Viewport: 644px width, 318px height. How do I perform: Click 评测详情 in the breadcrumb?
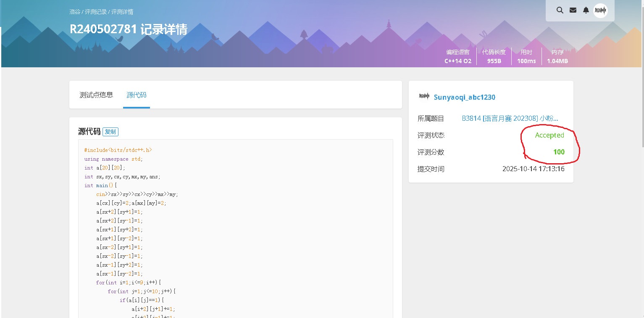point(122,12)
